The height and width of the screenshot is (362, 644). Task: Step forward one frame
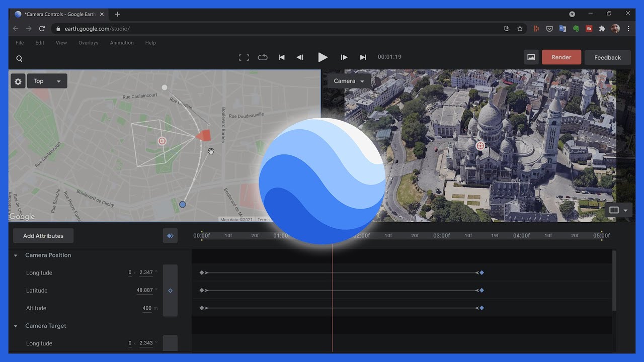point(344,57)
